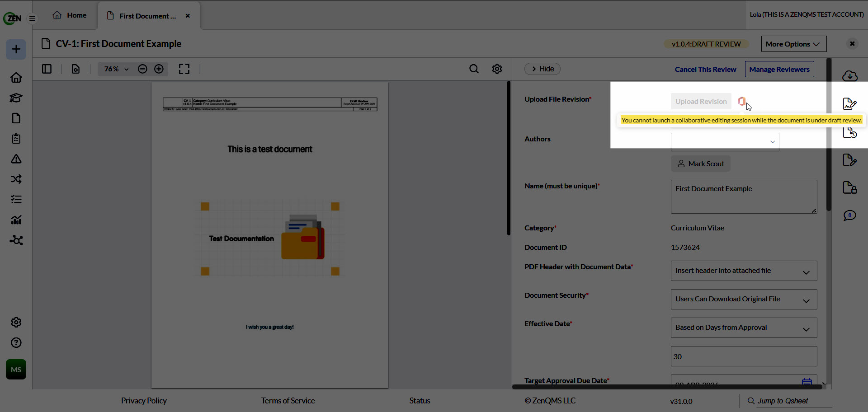Open the shuffle arrows change module

click(16, 179)
